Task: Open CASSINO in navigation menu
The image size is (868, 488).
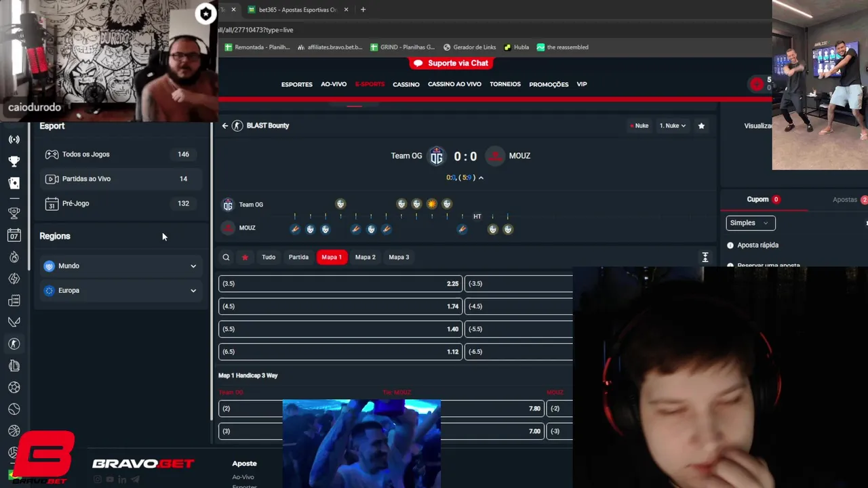Action: pos(406,84)
